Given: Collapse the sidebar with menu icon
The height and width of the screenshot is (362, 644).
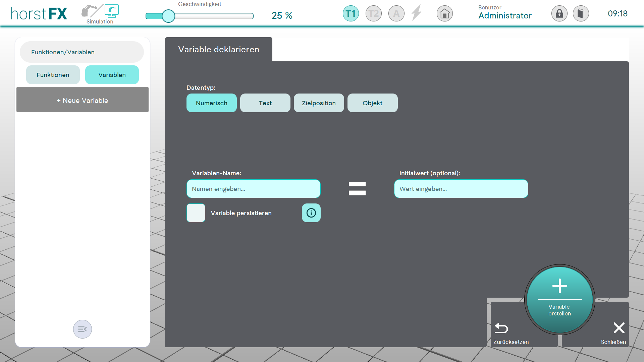Looking at the screenshot, I should 83,329.
